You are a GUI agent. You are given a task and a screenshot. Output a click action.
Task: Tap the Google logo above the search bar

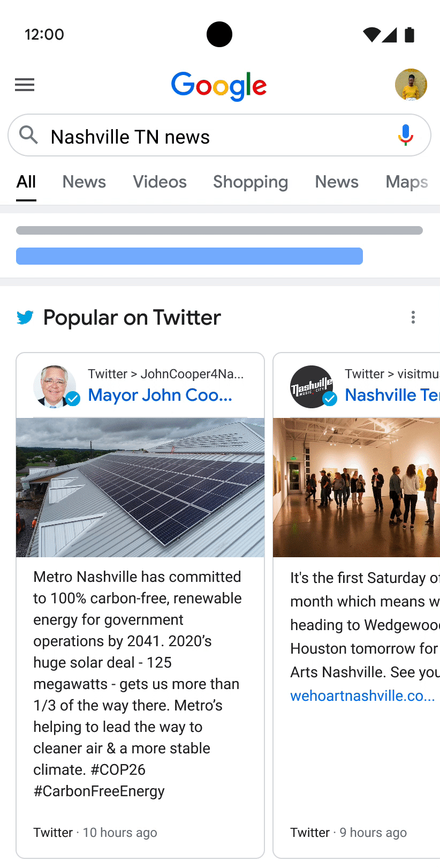[219, 86]
